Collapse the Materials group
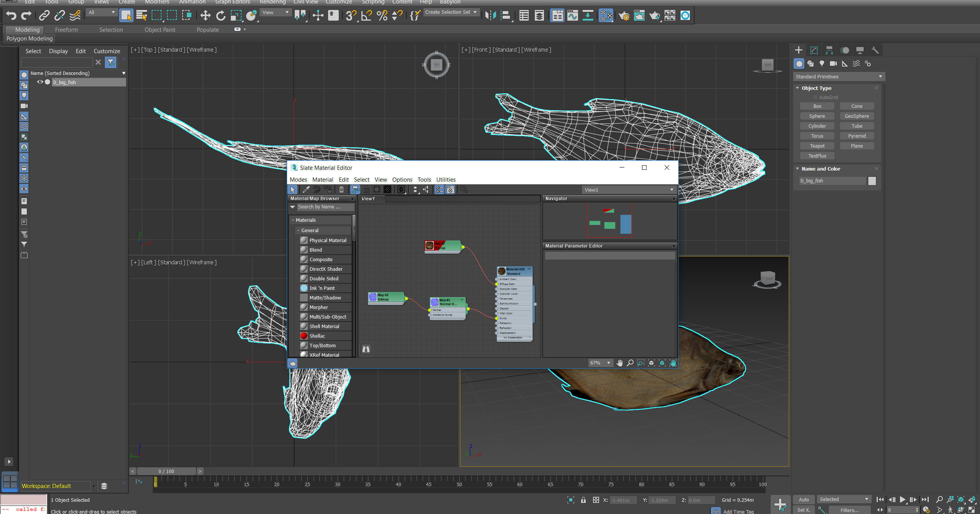This screenshot has height=514, width=980. point(293,220)
